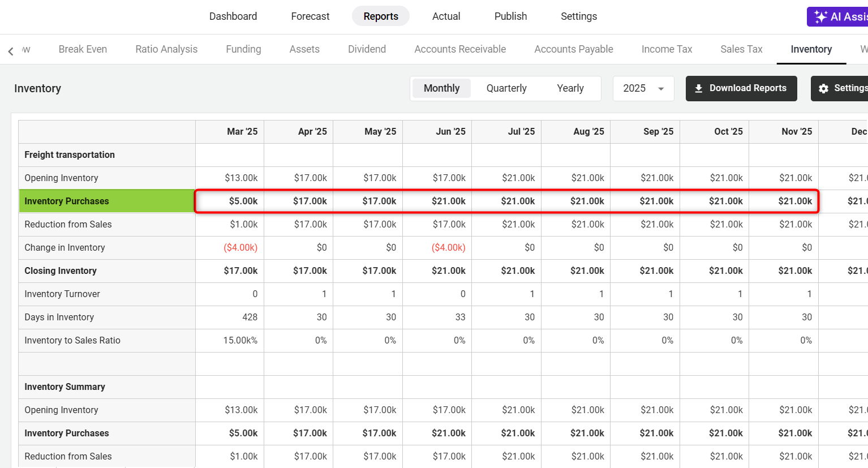Switch view to Yearly
Viewport: 868px width, 468px height.
570,88
